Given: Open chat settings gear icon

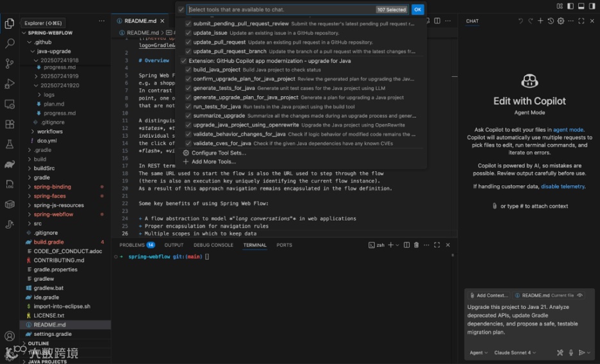Looking at the screenshot, I should pyautogui.click(x=561, y=21).
